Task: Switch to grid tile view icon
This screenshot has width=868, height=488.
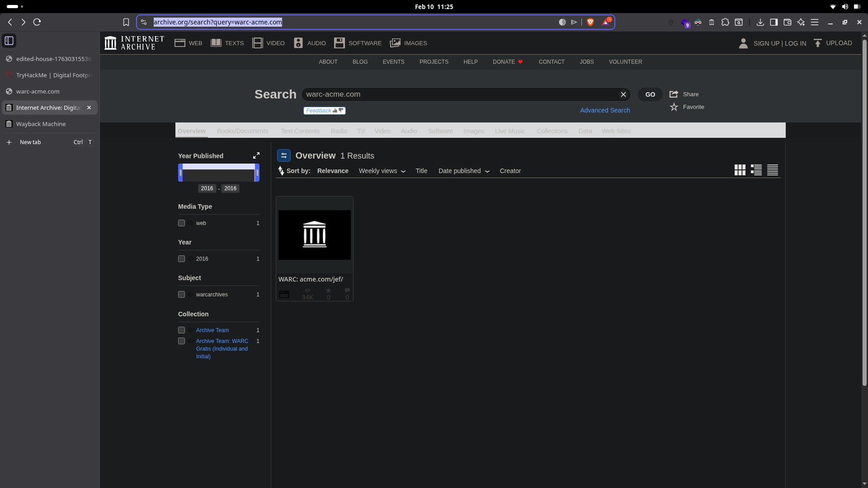Action: [740, 170]
